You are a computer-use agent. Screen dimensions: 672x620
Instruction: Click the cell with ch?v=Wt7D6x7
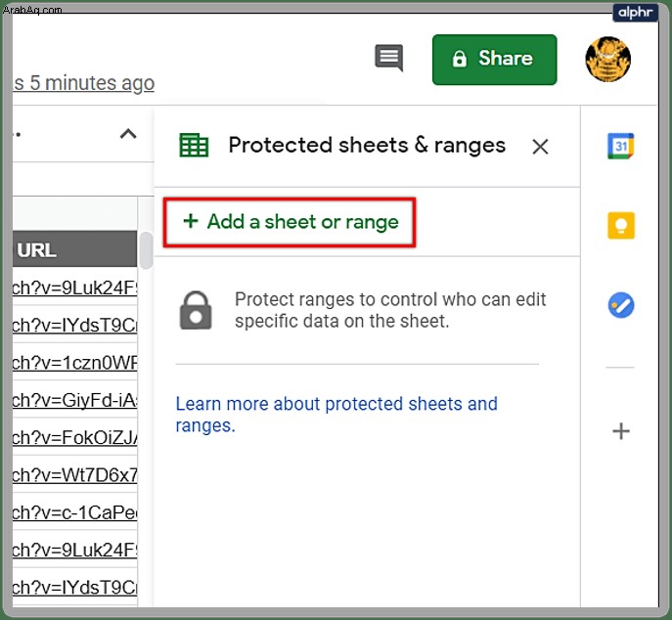pyautogui.click(x=75, y=474)
